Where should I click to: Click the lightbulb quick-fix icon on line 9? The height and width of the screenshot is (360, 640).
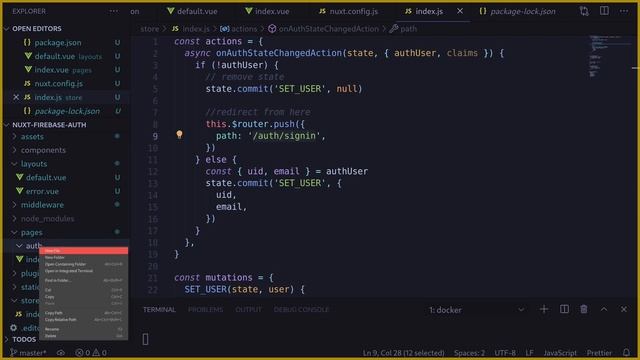pos(179,135)
